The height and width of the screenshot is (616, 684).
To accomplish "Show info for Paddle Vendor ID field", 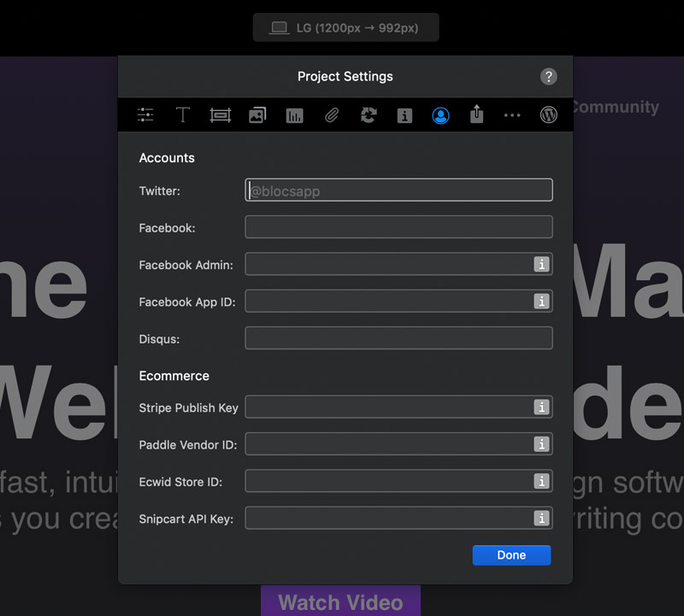I will pos(541,444).
